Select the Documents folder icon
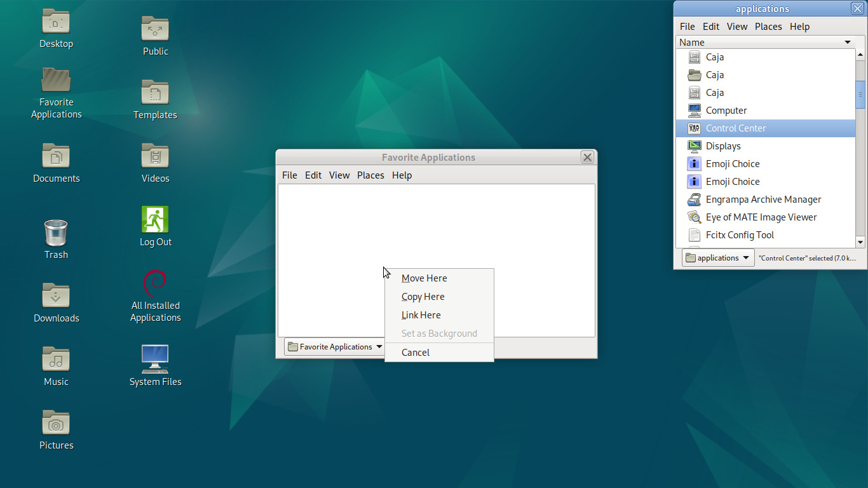 [x=56, y=156]
